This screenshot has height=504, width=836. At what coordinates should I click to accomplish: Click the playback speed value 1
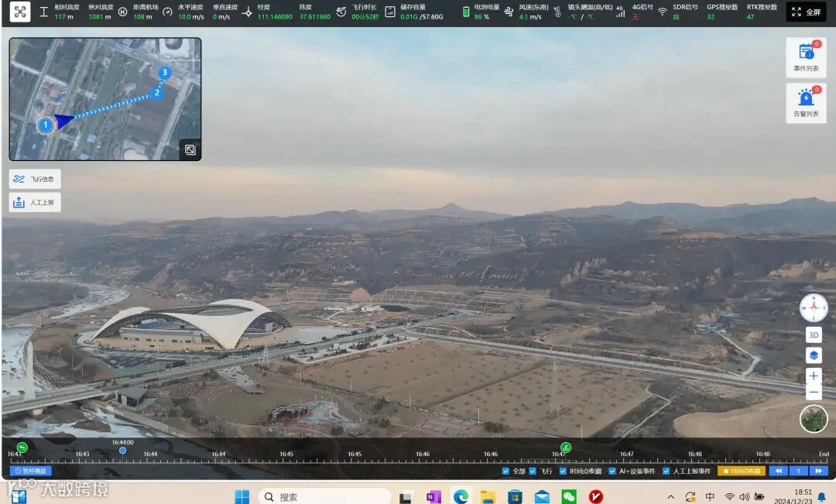click(x=799, y=471)
